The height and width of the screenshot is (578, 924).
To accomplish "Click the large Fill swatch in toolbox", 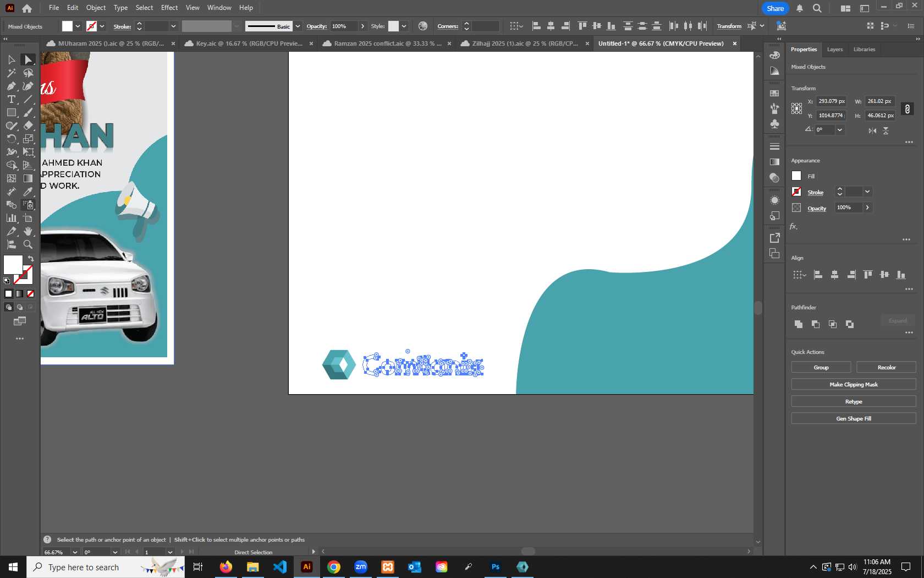I will coord(13,265).
